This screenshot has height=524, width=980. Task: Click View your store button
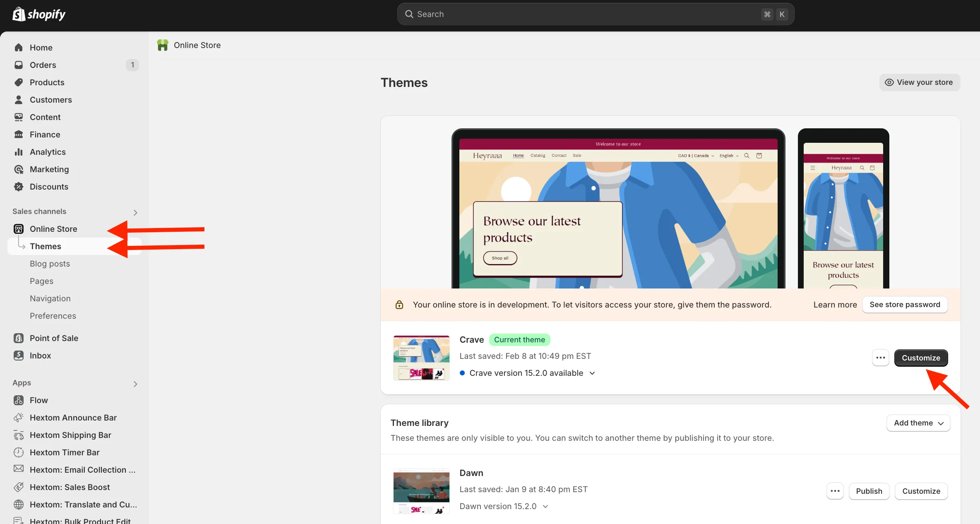coord(920,82)
